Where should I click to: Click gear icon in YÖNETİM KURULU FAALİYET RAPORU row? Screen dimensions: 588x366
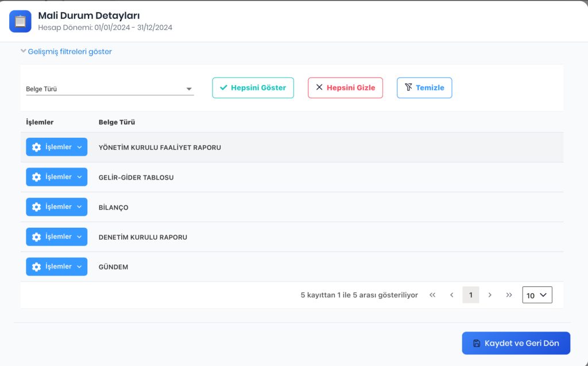pyautogui.click(x=36, y=147)
